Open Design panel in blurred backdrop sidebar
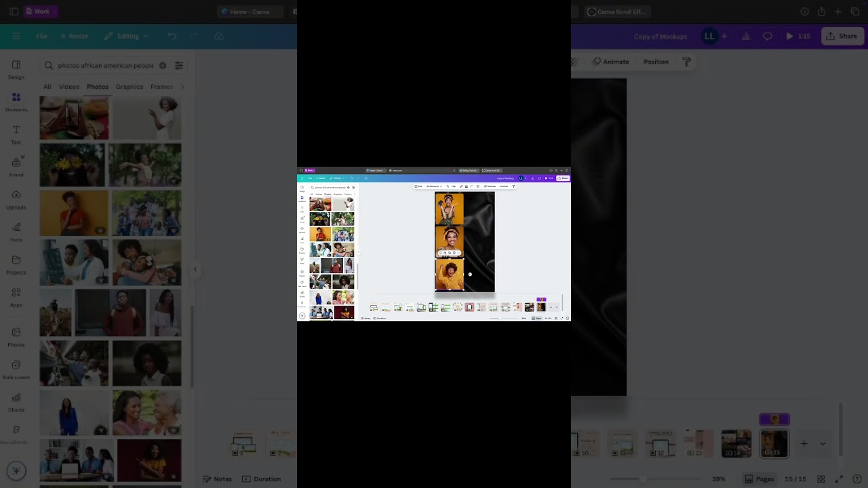 pos(16,69)
